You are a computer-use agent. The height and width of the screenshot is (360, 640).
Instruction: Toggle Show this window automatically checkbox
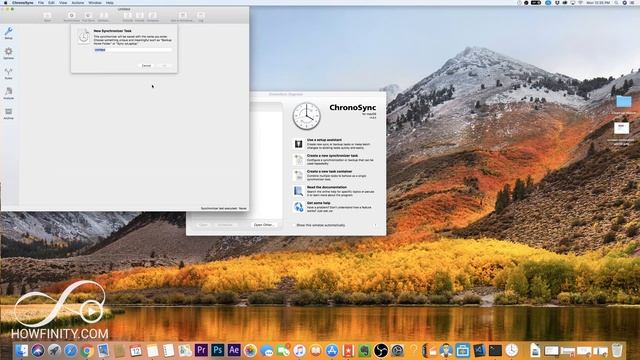click(293, 225)
